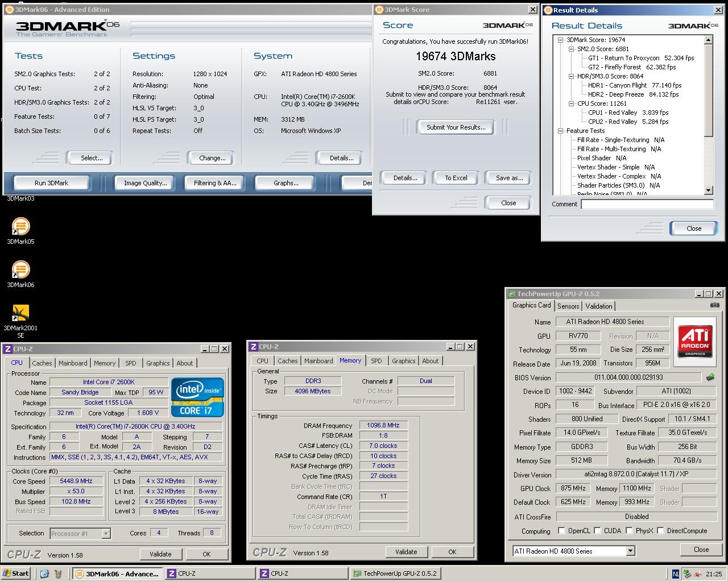728x582 pixels.
Task: Open the Mainboard tab in CPU-Z CPU window
Action: (x=73, y=363)
